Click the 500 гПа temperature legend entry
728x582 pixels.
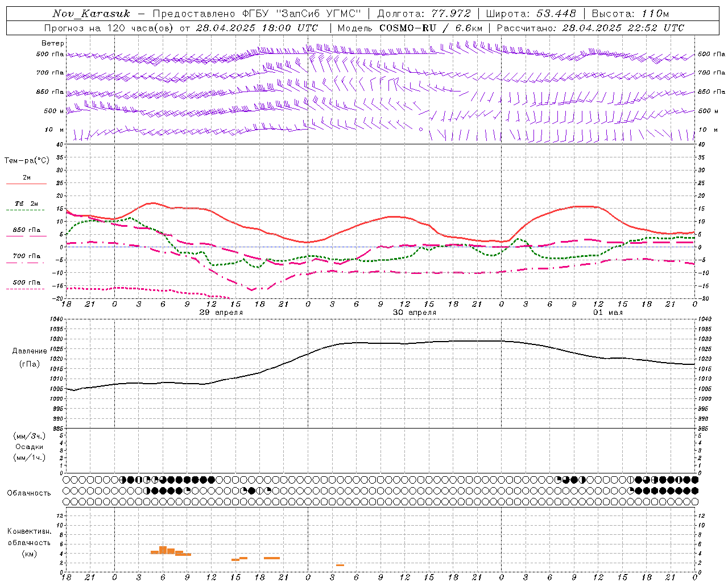click(x=27, y=282)
